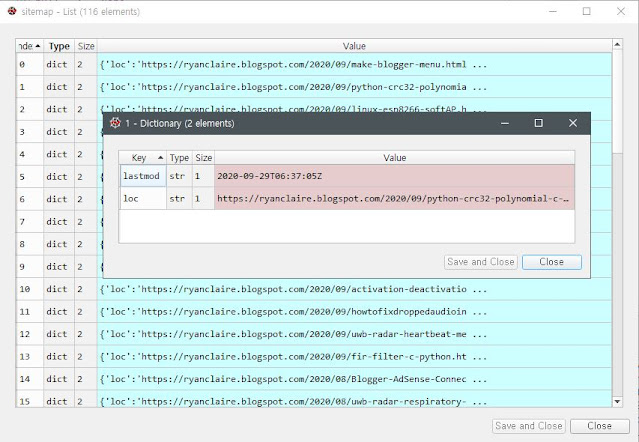Click Close button of sitemap window

coord(599,426)
